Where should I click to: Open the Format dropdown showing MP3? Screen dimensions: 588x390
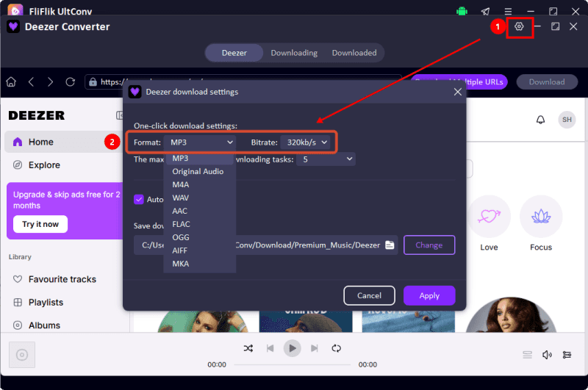[201, 142]
